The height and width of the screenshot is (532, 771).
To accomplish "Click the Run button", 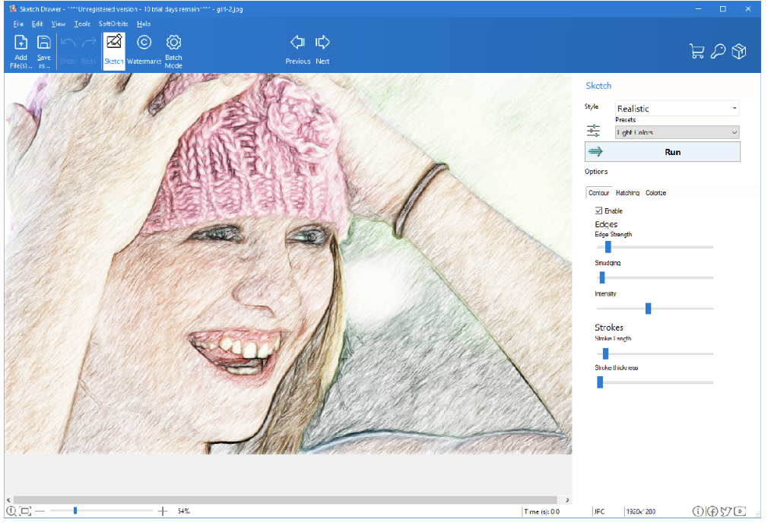I will [x=672, y=151].
